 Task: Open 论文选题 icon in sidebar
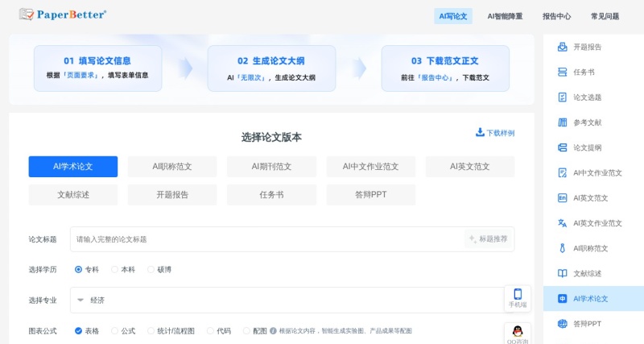pos(562,97)
